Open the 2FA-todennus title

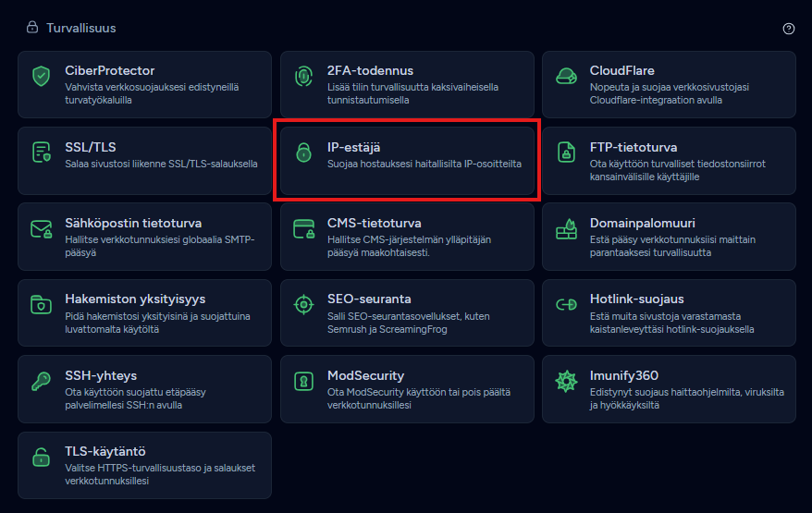[370, 70]
